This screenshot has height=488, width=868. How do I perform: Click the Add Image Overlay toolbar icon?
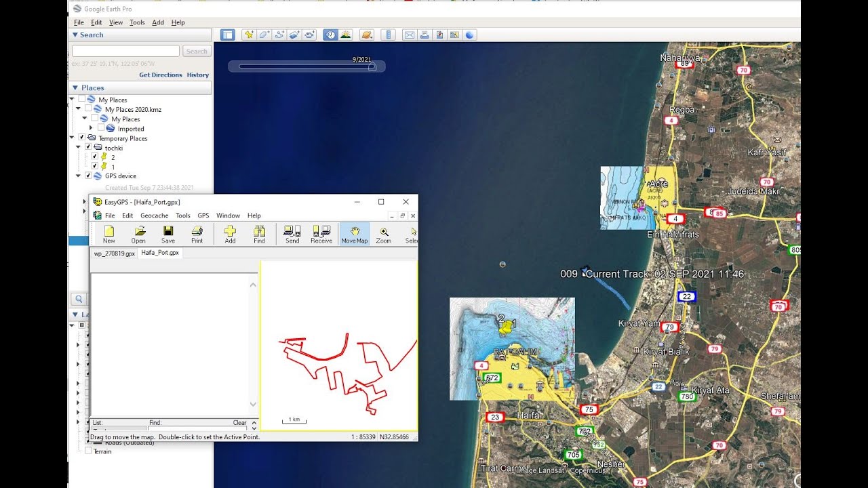[x=294, y=35]
